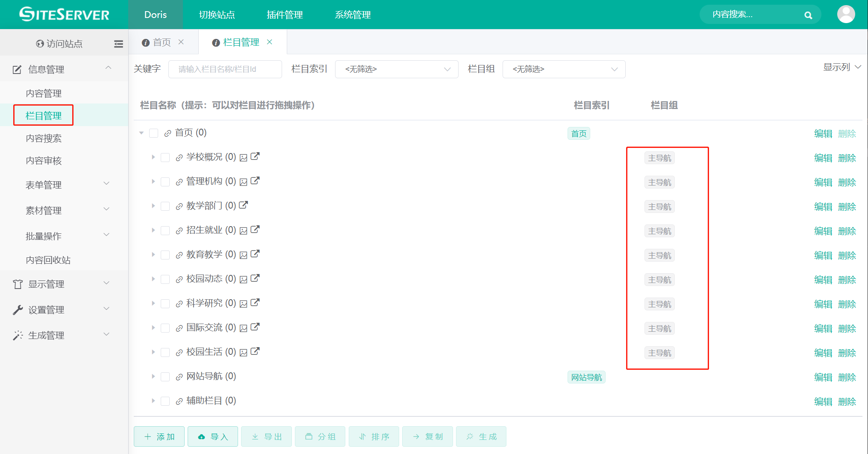Open external link icon for 教学部门
The height and width of the screenshot is (454, 868).
243,205
